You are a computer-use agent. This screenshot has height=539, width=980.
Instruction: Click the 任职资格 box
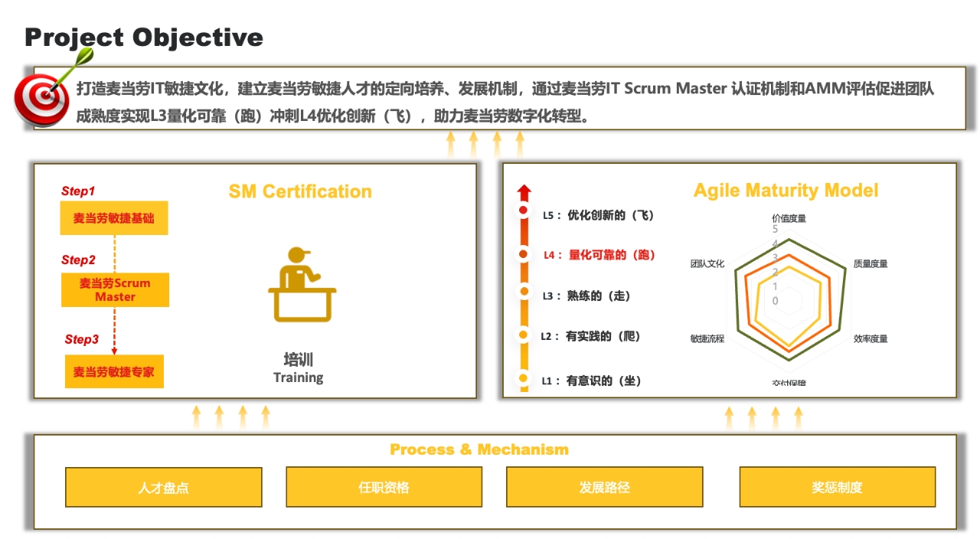click(384, 487)
